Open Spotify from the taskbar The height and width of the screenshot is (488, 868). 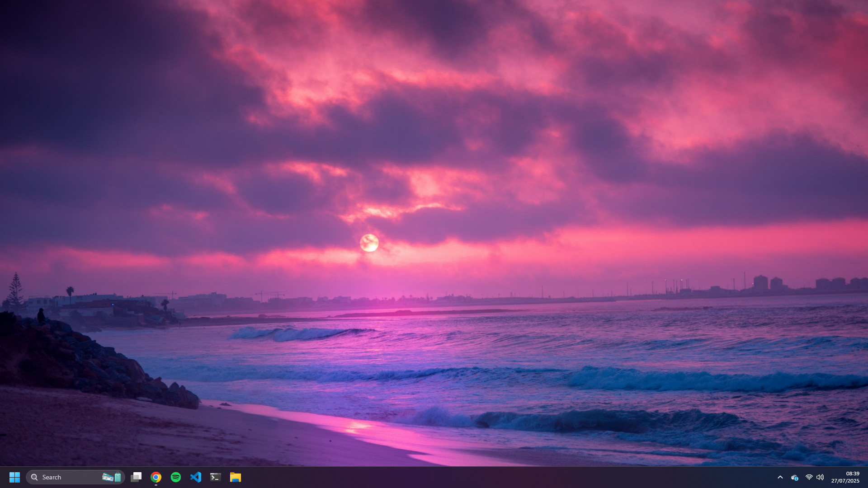176,477
